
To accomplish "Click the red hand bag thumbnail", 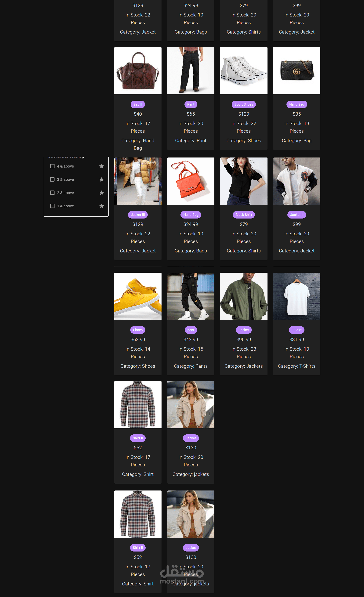I will (191, 181).
